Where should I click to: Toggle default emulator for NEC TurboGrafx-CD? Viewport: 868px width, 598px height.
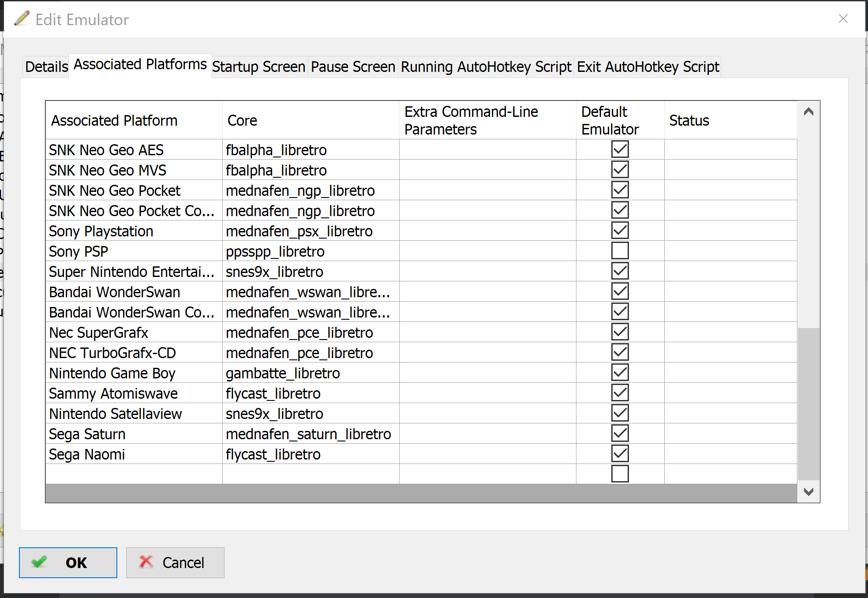click(x=620, y=352)
